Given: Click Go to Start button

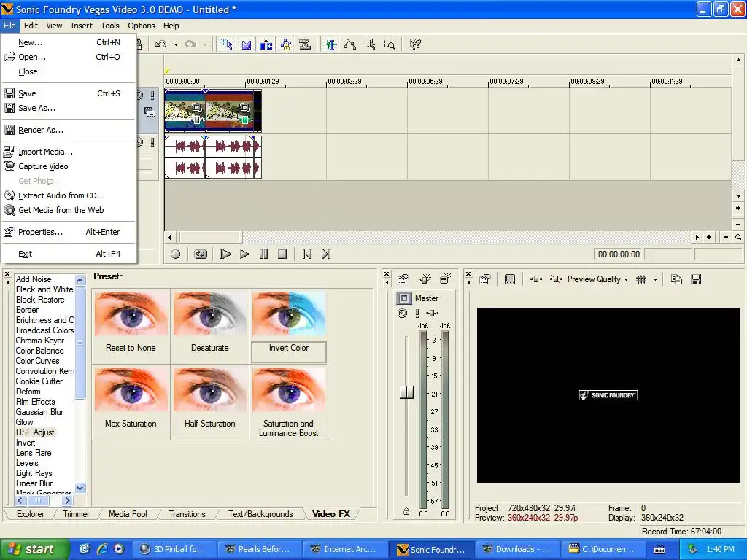Looking at the screenshot, I should click(x=307, y=254).
